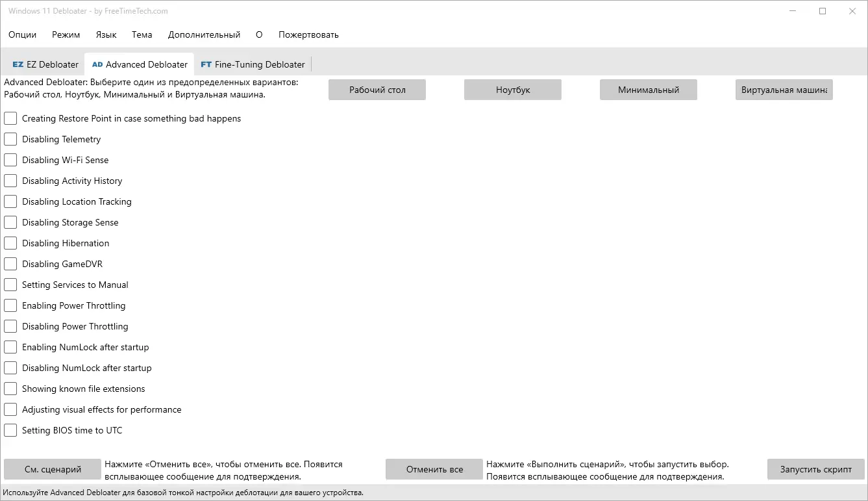The image size is (868, 501).
Task: Click Отменить все to cancel selections
Action: [434, 469]
